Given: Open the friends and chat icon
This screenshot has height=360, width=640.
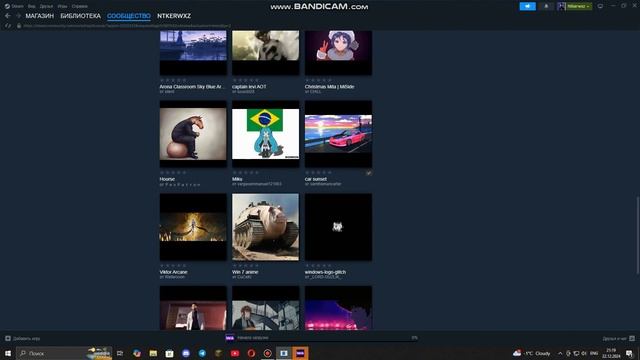Looking at the screenshot, I should point(632,338).
